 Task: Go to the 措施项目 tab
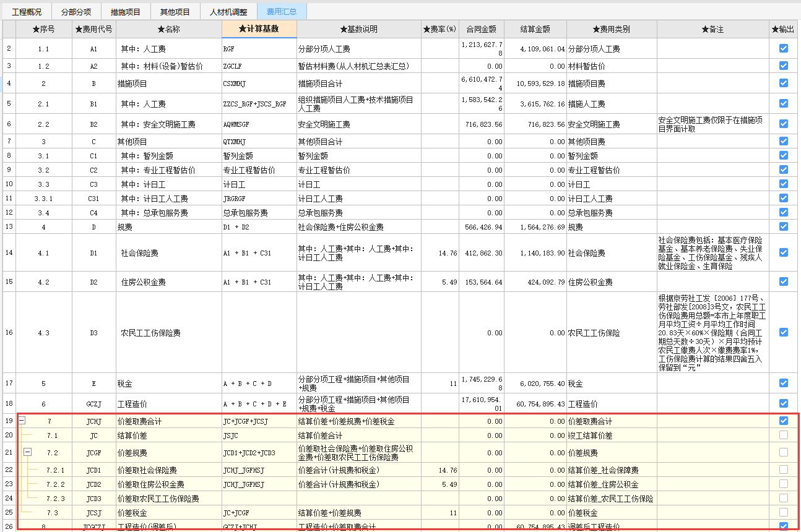[x=126, y=12]
